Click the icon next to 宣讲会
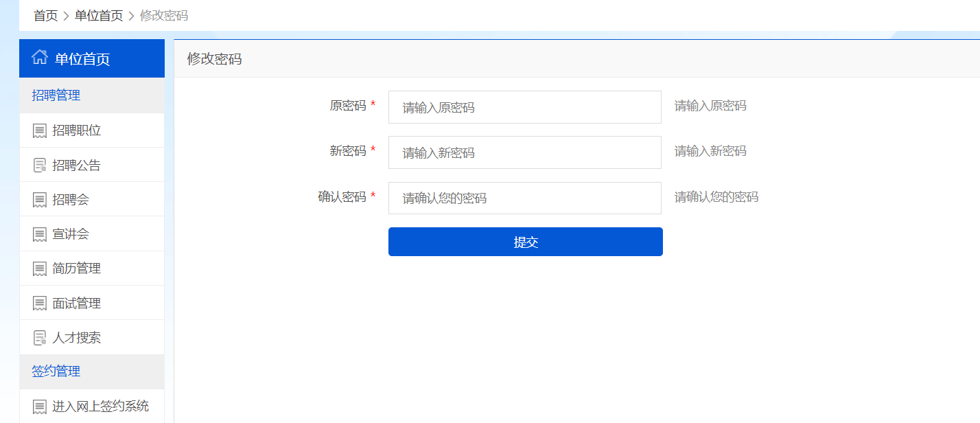Image resolution: width=980 pixels, height=423 pixels. 40,234
